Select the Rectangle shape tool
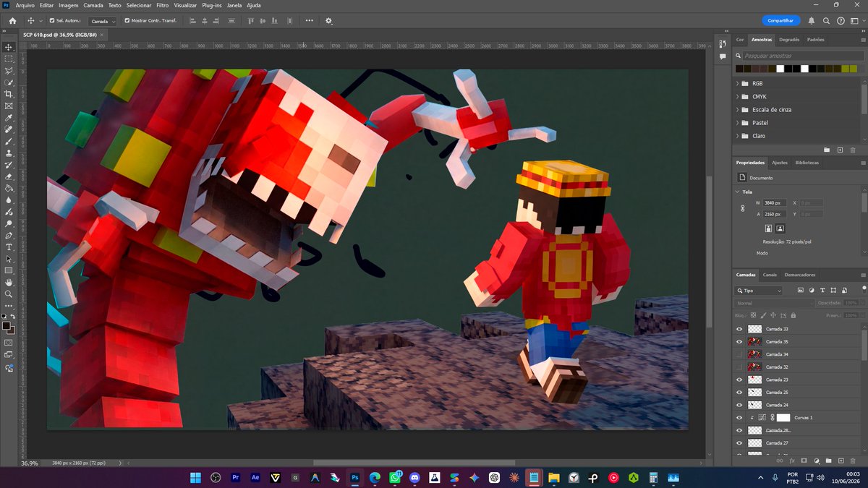This screenshot has height=488, width=868. [9, 271]
